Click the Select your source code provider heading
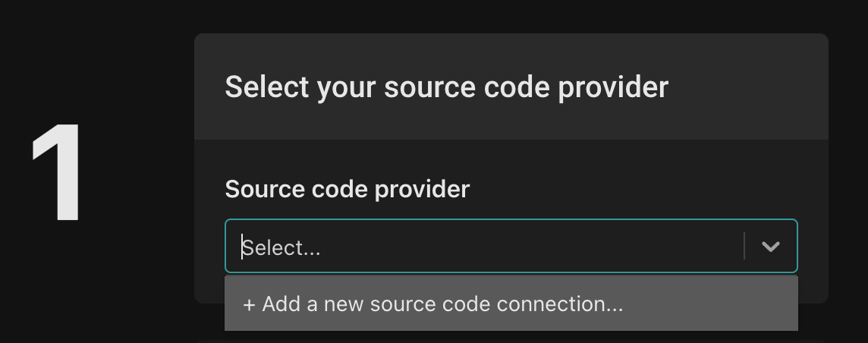 pos(446,87)
